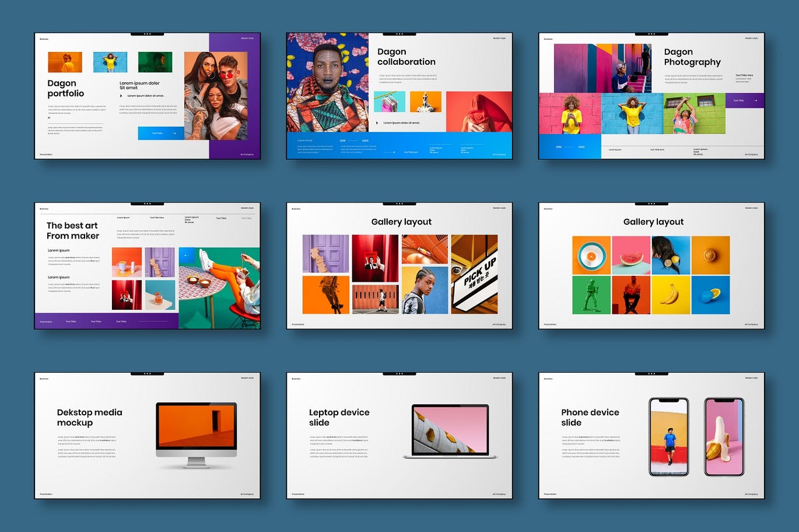Click the small blue arrow square on the green photo
799x532 pixels.
[x=187, y=255]
